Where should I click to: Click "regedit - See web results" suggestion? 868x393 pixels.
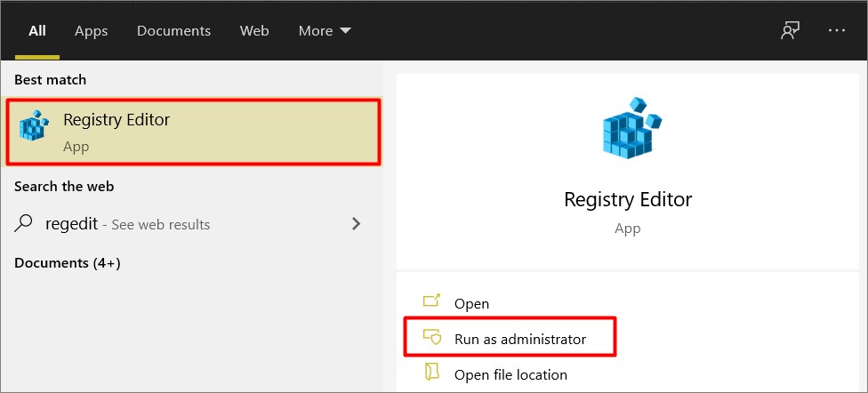127,224
